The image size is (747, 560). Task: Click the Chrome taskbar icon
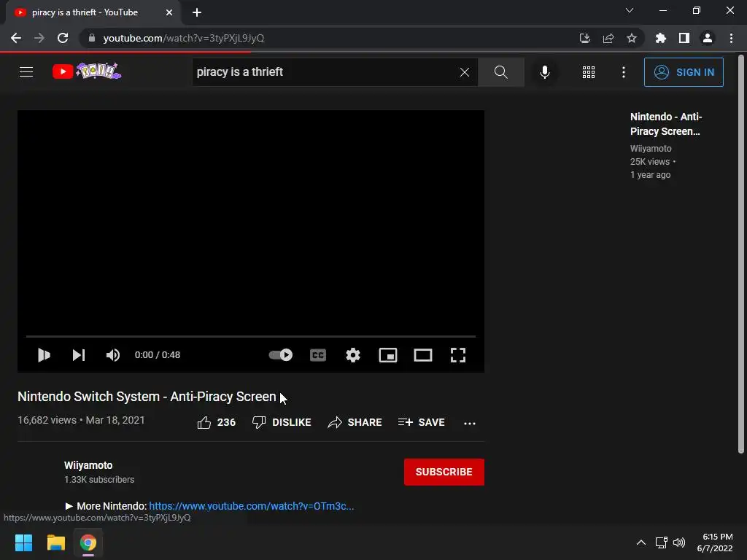pos(88,542)
